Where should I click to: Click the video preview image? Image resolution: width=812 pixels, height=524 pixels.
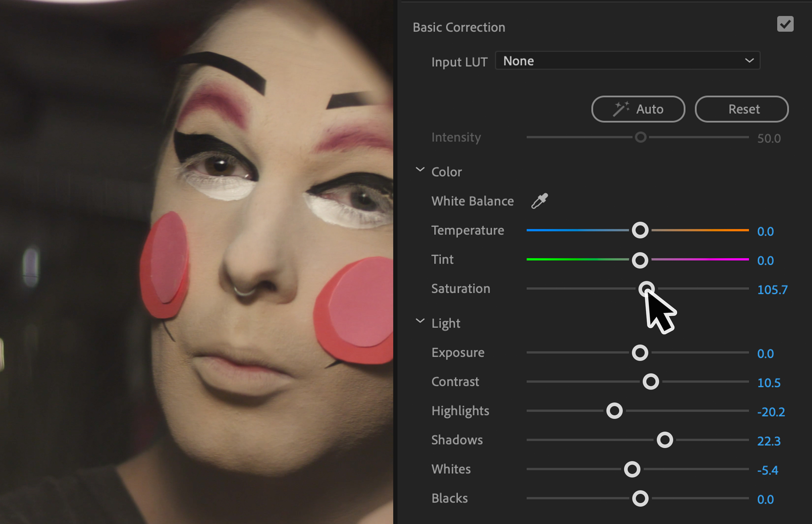(197, 262)
